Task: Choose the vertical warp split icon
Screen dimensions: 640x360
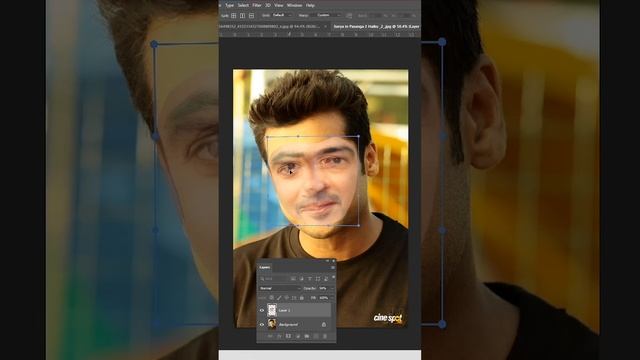Action: (x=242, y=16)
